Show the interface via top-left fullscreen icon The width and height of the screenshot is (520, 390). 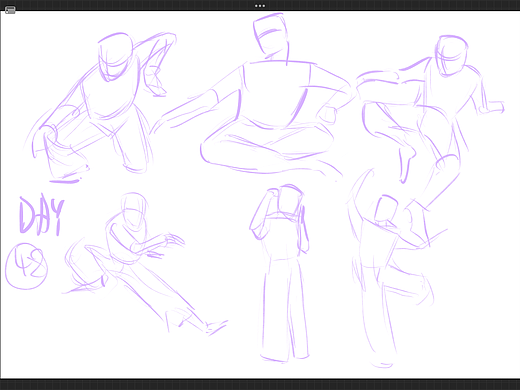10,10
